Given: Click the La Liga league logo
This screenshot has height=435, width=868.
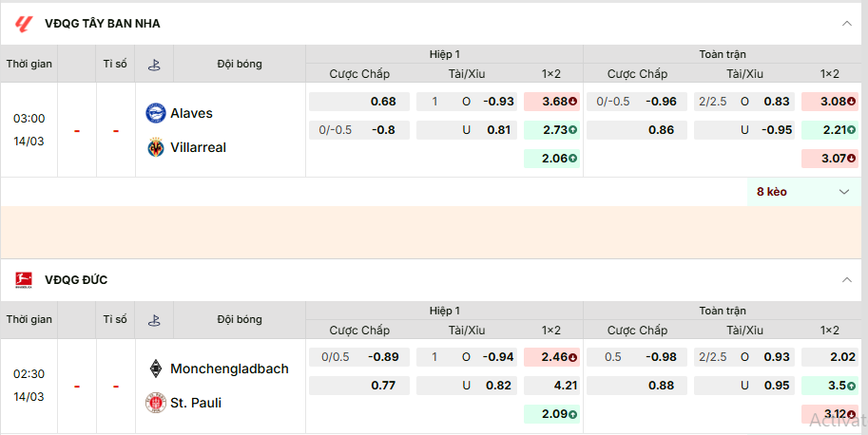Looking at the screenshot, I should coord(24,23).
